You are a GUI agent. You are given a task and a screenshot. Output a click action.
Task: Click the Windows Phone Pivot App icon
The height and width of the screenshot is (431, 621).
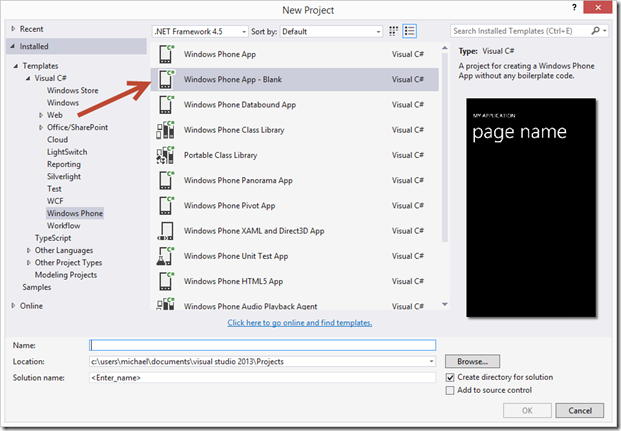pos(166,206)
